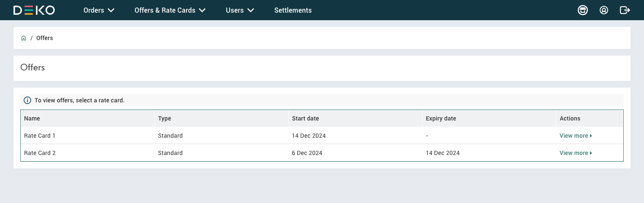View more for Rate Card 1
The width and height of the screenshot is (644, 203).
pos(576,136)
